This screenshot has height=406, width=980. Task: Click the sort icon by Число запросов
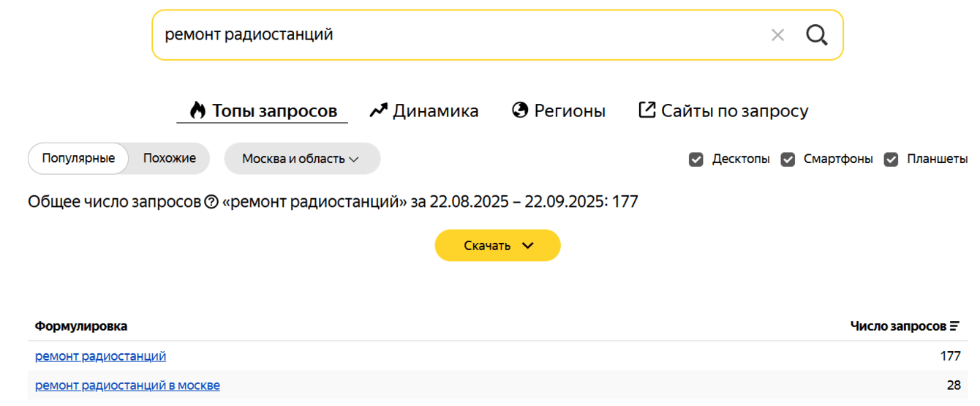pos(954,326)
